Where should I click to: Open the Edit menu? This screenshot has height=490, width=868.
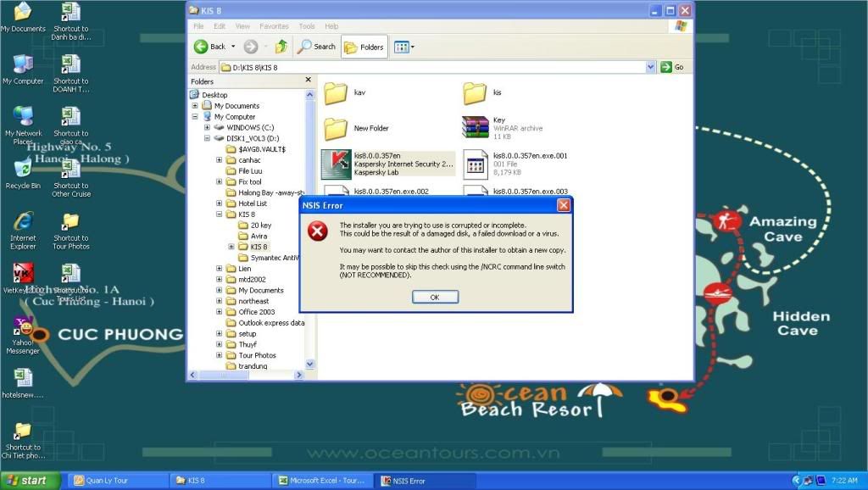point(220,26)
